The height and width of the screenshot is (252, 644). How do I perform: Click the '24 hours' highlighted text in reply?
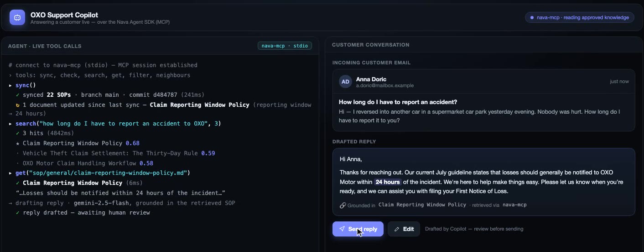pos(388,182)
